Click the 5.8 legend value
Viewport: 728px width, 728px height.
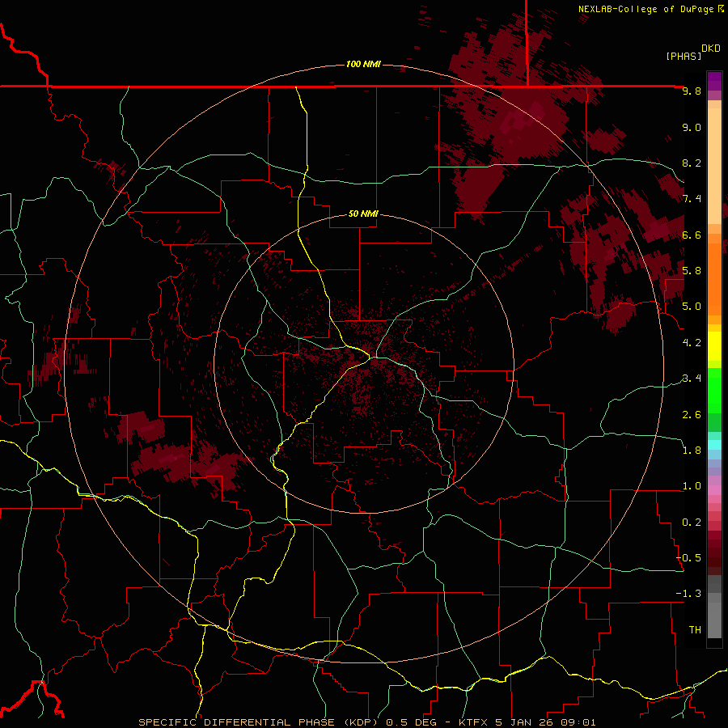[692, 271]
